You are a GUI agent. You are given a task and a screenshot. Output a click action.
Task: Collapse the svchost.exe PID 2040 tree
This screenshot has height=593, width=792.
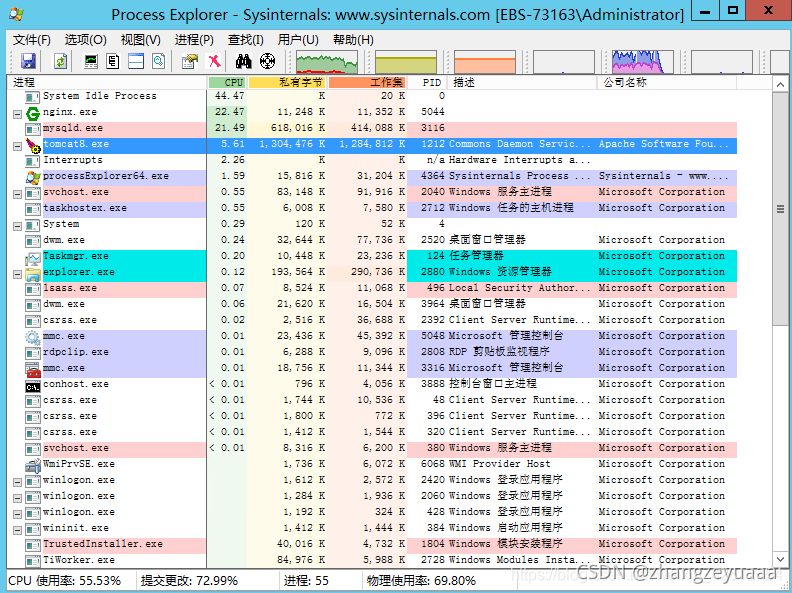coord(17,194)
